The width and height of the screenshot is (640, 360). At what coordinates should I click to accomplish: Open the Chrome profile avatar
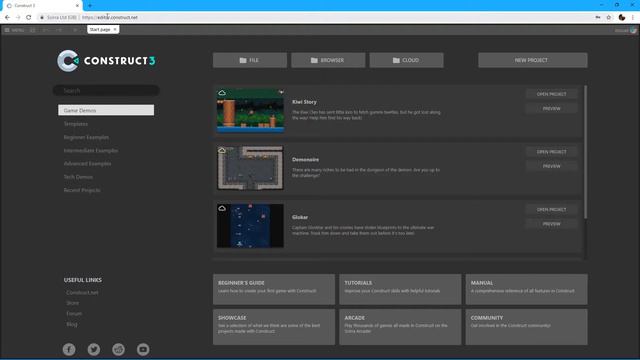pos(622,18)
